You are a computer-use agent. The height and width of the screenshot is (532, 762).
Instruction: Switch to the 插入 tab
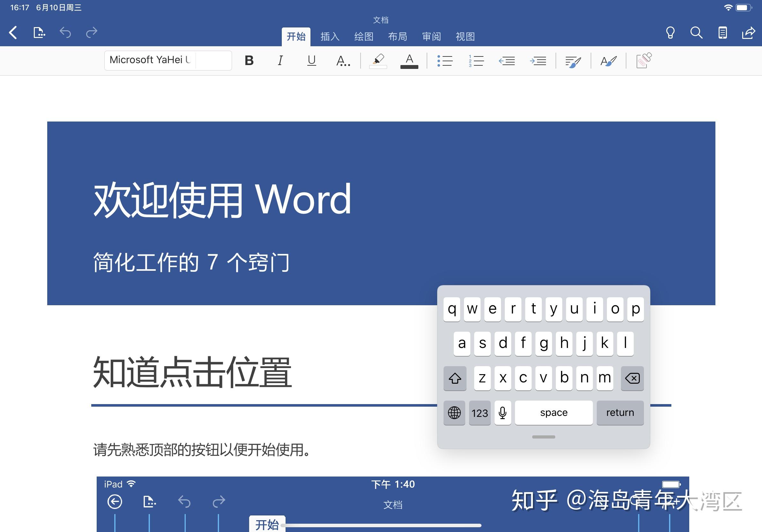click(330, 36)
